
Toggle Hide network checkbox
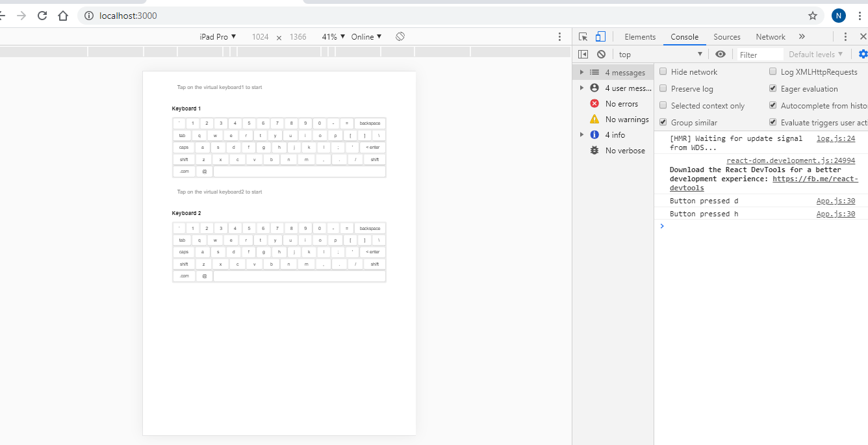click(663, 72)
